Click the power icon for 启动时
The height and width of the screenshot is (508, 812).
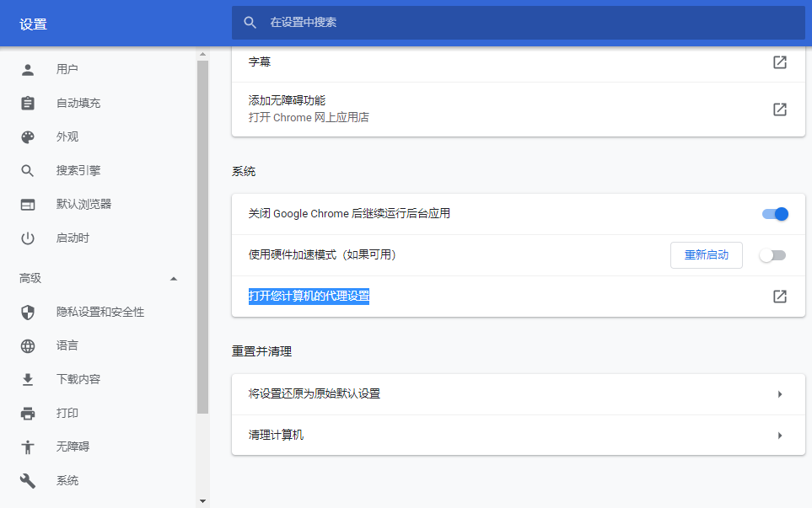[28, 238]
